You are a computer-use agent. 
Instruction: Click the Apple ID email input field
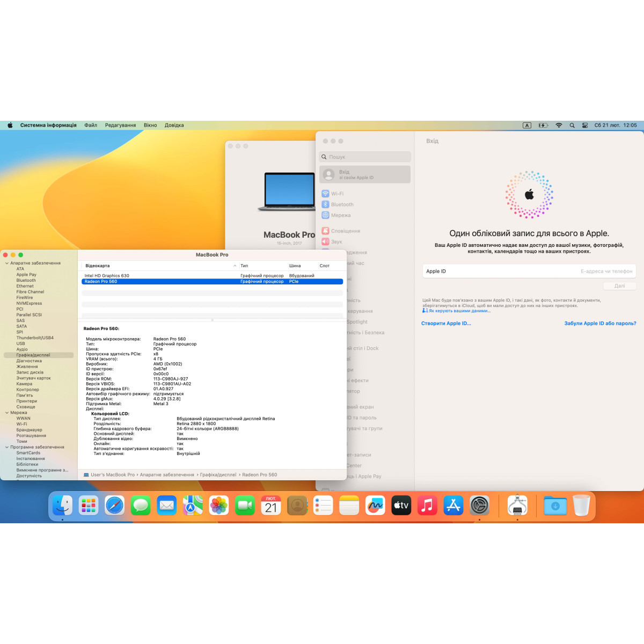[x=529, y=272]
